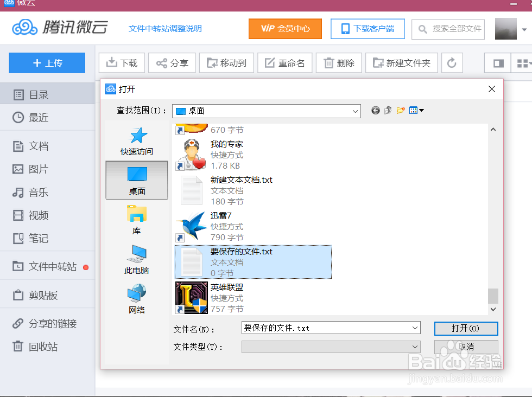Click the create new folder icon in dialog
This screenshot has height=397, width=532.
click(x=401, y=110)
